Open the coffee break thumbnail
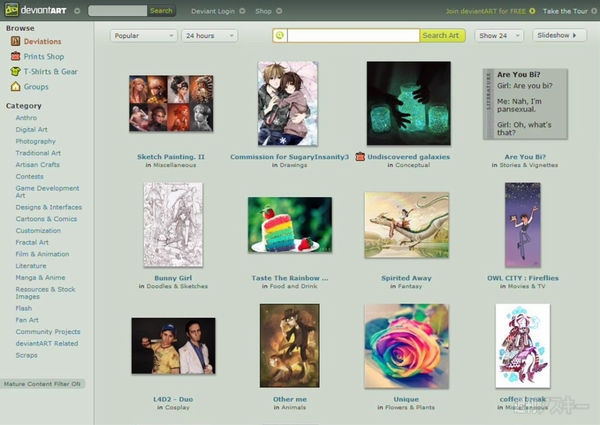The image size is (600, 425). (x=523, y=346)
